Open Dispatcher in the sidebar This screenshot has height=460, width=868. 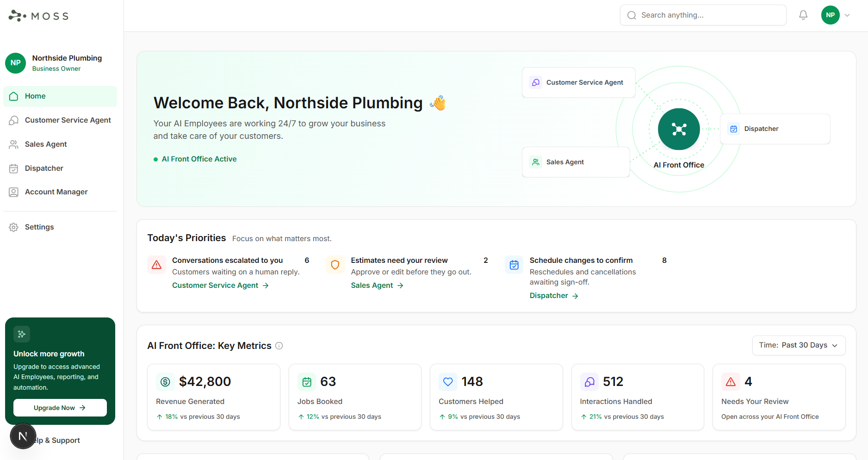60,168
